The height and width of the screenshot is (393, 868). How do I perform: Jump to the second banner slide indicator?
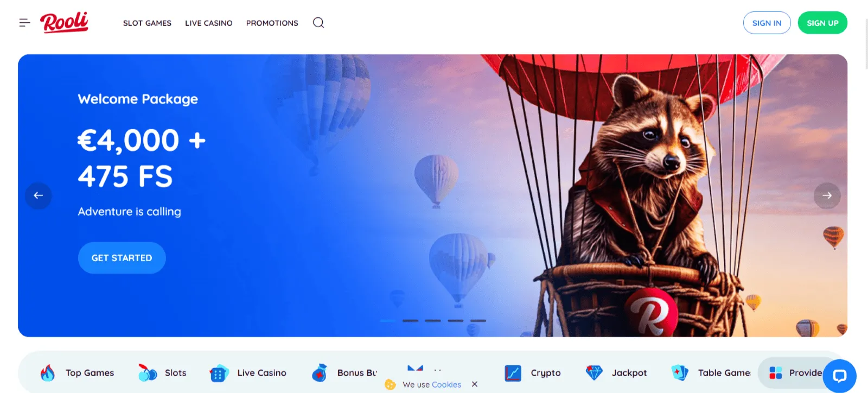tap(410, 321)
